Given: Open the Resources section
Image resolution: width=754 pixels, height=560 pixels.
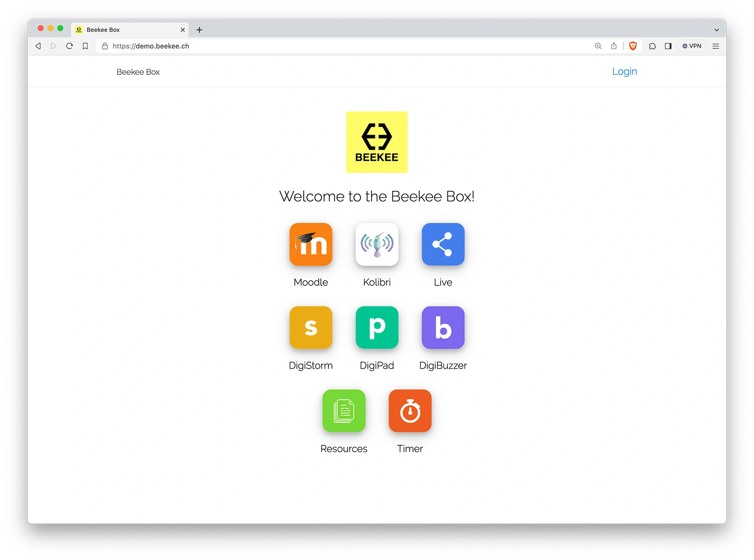Looking at the screenshot, I should (343, 411).
